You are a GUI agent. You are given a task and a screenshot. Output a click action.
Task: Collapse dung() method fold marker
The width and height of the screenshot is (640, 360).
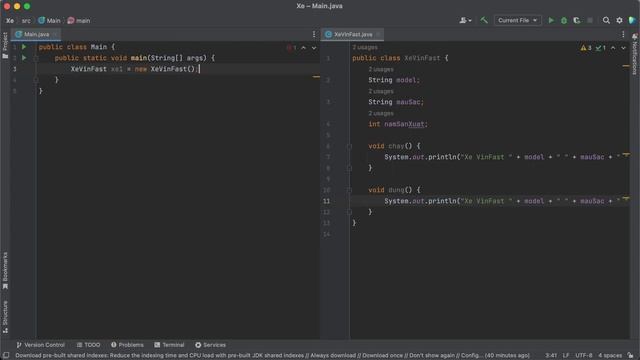coord(349,190)
